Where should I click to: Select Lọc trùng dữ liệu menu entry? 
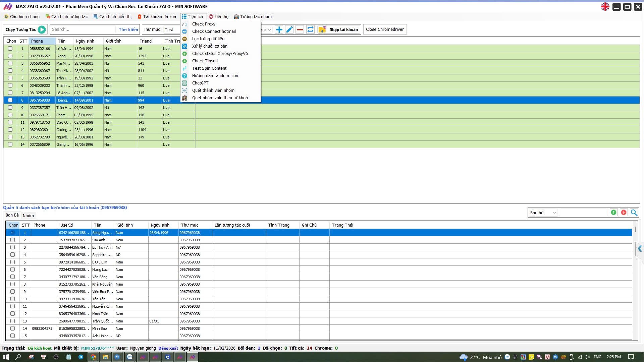208,39
